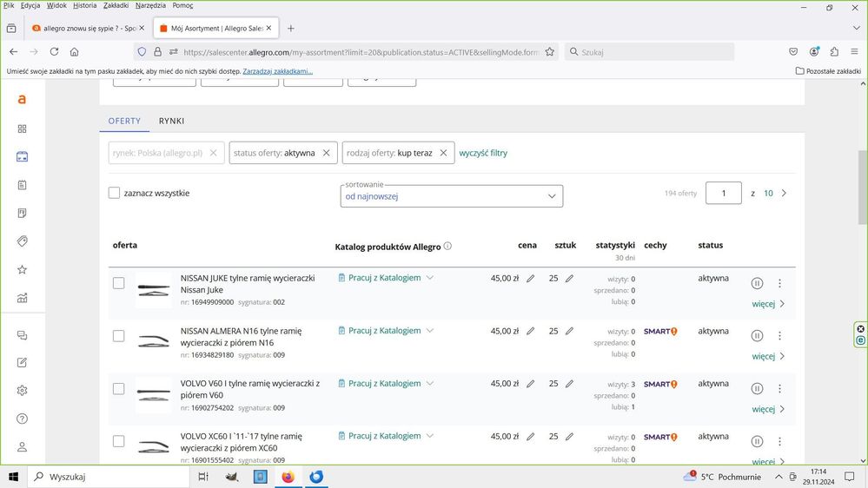
Task: Open the account person icon in sidebar
Action: [22, 446]
